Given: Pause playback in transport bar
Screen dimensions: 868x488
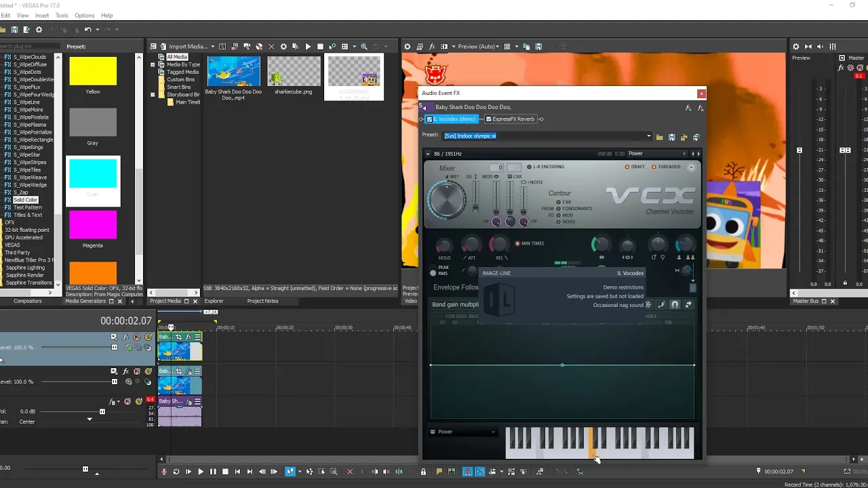Looking at the screenshot, I should coord(213,472).
